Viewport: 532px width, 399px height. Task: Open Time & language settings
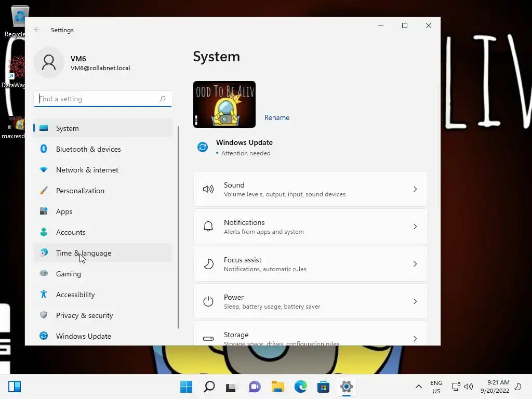103,253
